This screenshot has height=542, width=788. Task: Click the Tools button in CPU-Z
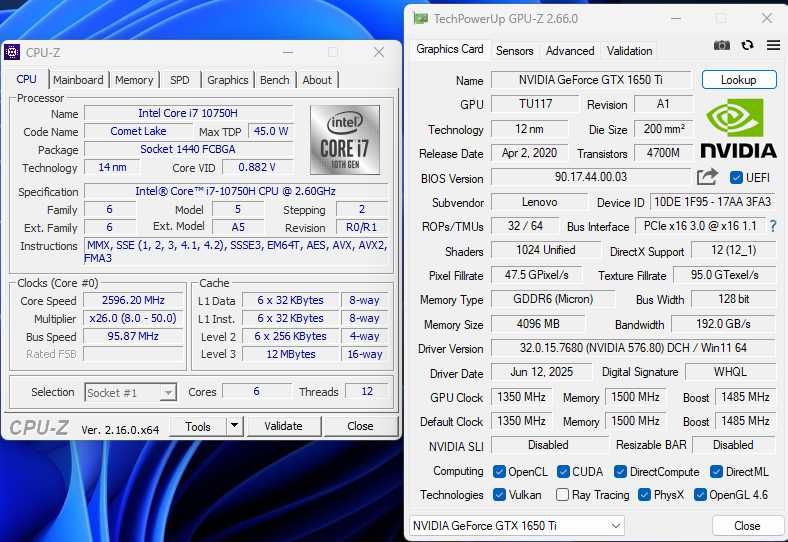point(198,426)
